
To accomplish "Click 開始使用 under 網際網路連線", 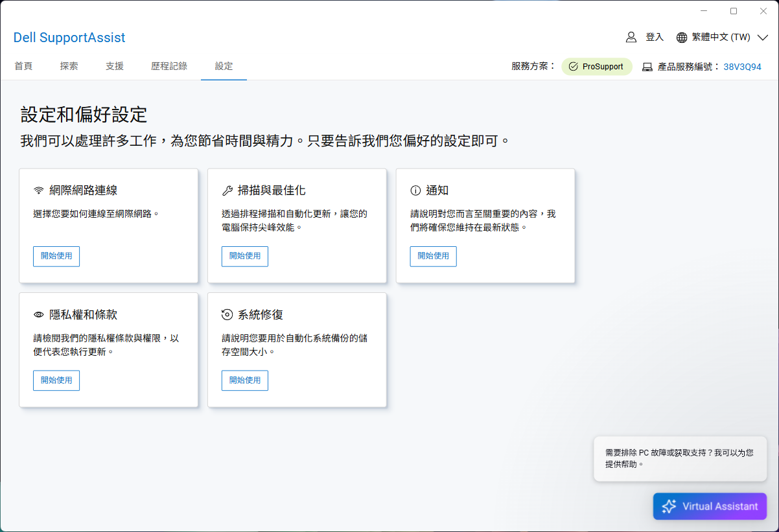I will coord(56,256).
